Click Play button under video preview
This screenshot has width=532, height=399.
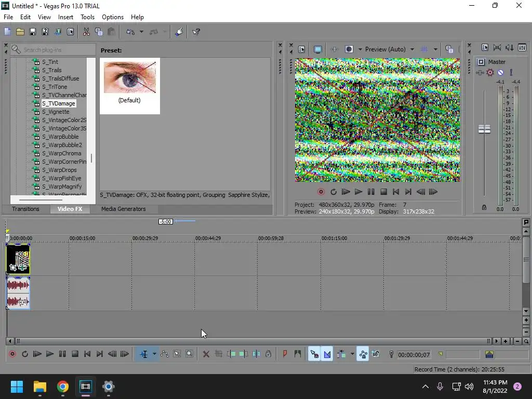click(x=358, y=192)
